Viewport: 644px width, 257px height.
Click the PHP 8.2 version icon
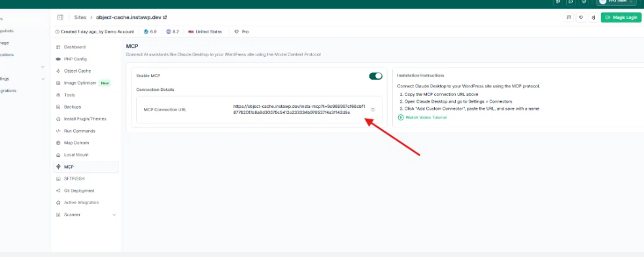pos(169,31)
